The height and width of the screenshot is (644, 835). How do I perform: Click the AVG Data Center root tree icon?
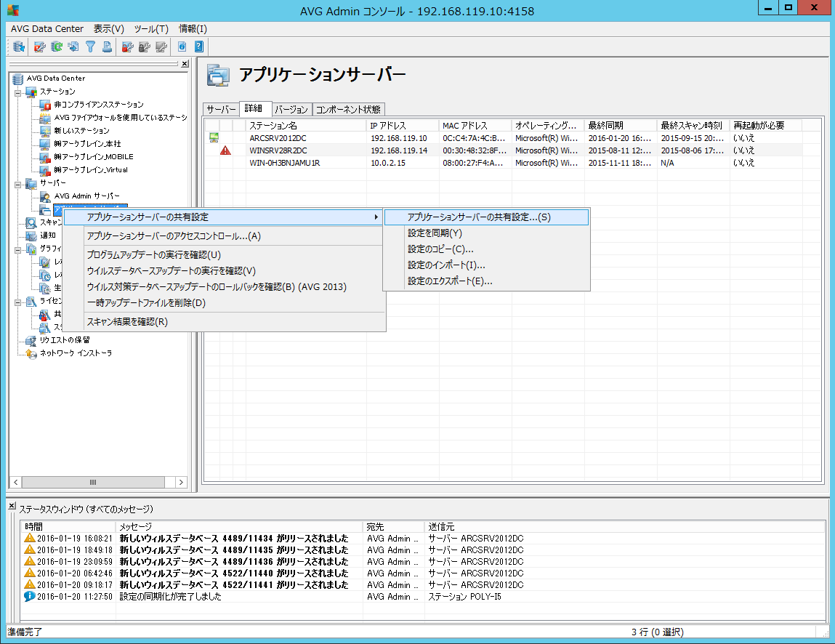tap(18, 79)
